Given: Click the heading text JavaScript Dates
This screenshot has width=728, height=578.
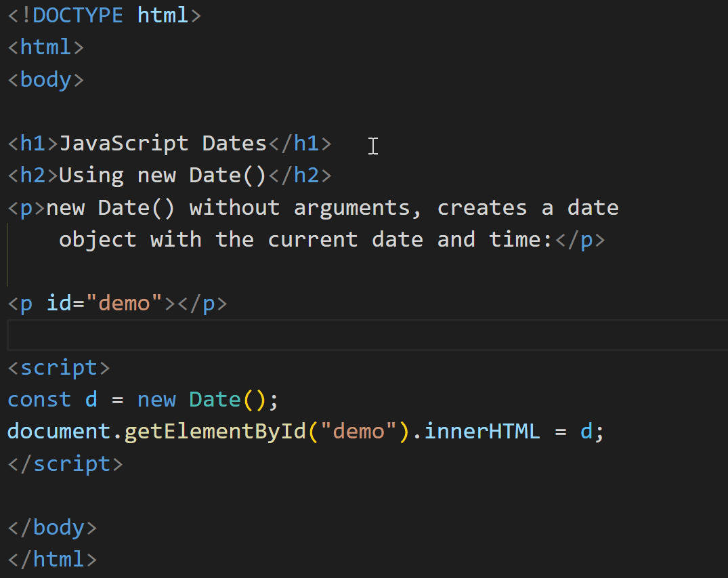Looking at the screenshot, I should point(163,143).
